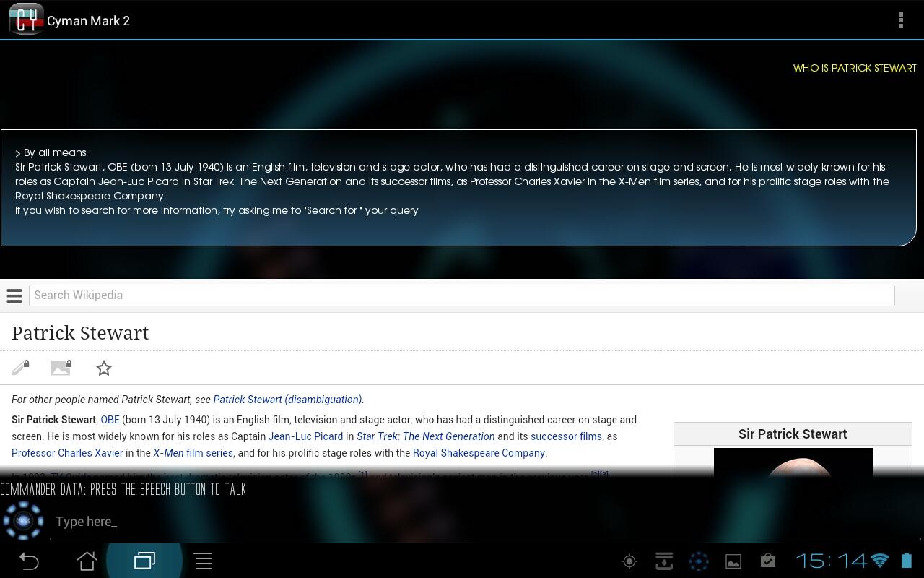Screen dimensions: 924x578
Task: Follow the OBE link
Action: click(110, 420)
